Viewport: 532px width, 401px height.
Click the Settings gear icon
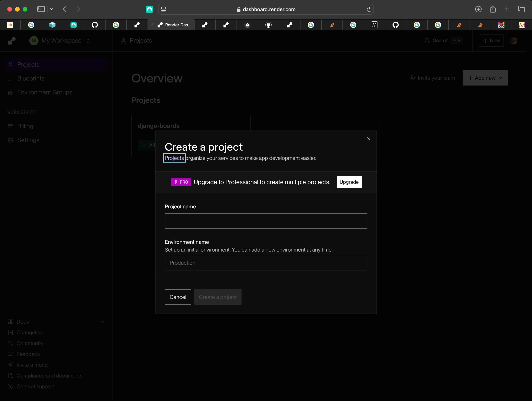pyautogui.click(x=10, y=140)
